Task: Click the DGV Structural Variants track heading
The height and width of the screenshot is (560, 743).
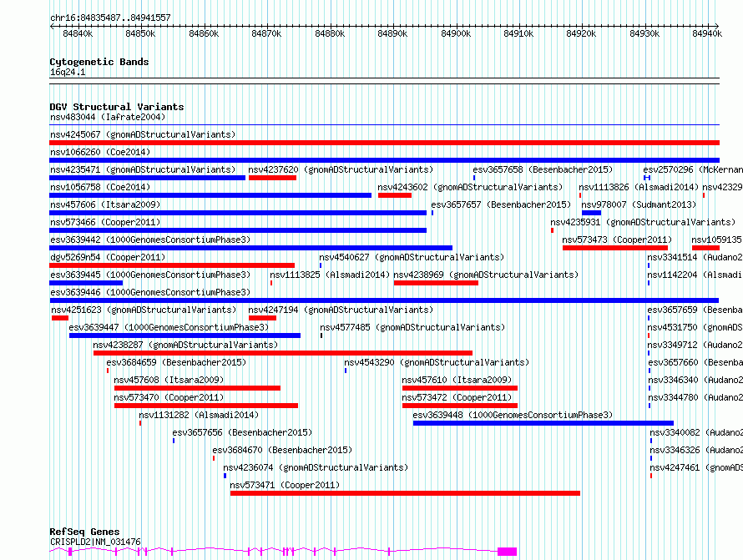Action: [x=117, y=107]
